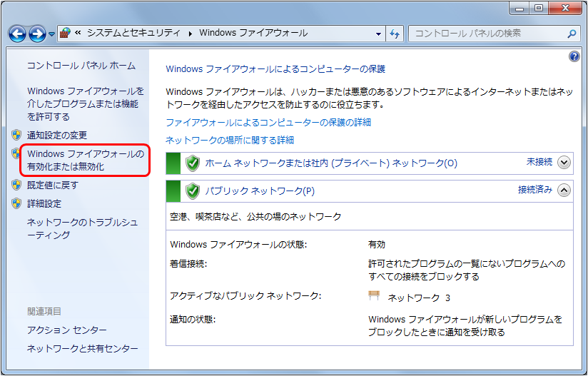
Task: Maximize the firewall window
Action: click(539, 9)
